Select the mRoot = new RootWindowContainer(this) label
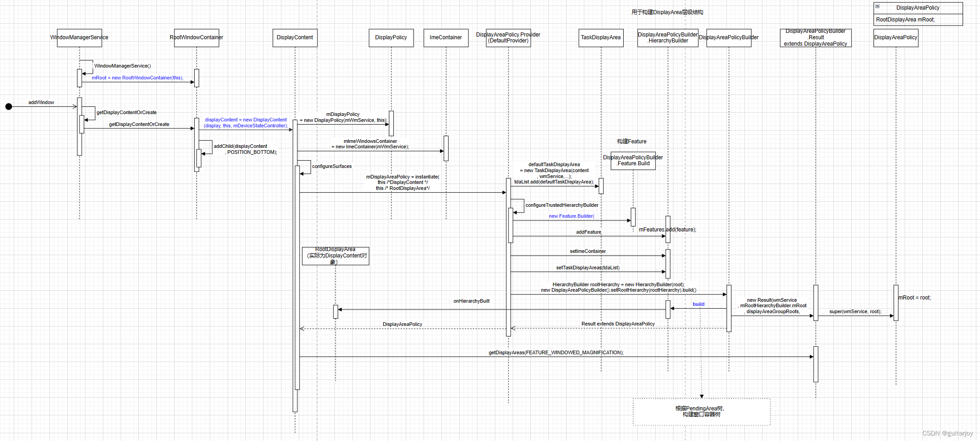 (x=137, y=78)
